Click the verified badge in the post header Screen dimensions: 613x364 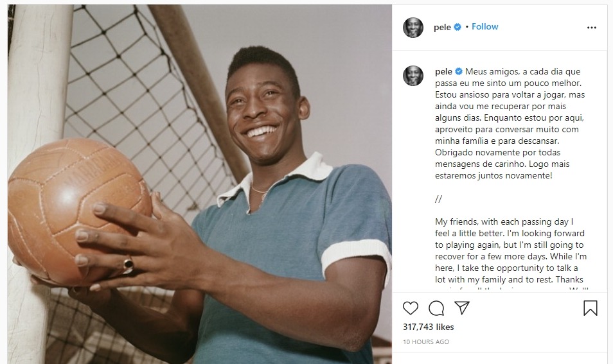458,27
